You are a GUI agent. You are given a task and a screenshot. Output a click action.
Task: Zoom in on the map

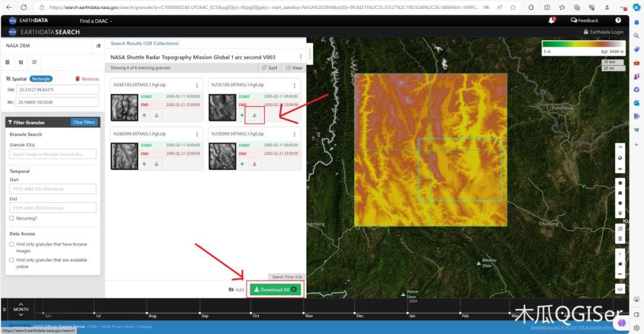pos(620,254)
